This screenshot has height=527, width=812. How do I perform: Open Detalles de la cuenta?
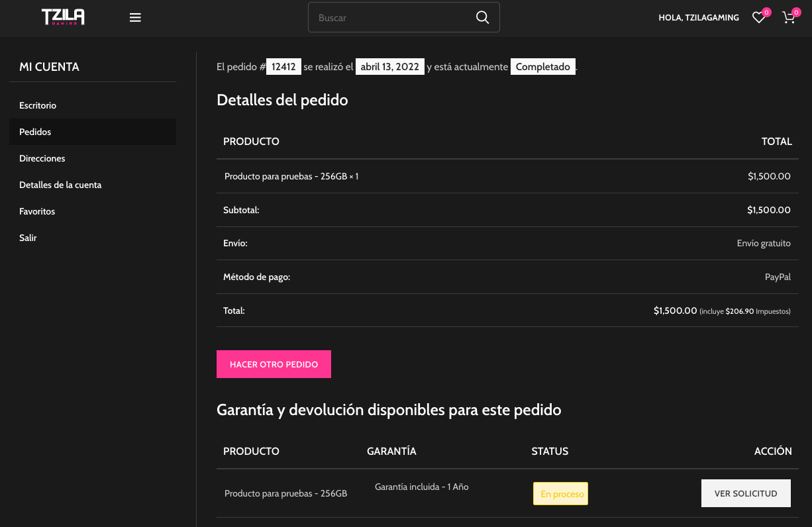click(60, 185)
